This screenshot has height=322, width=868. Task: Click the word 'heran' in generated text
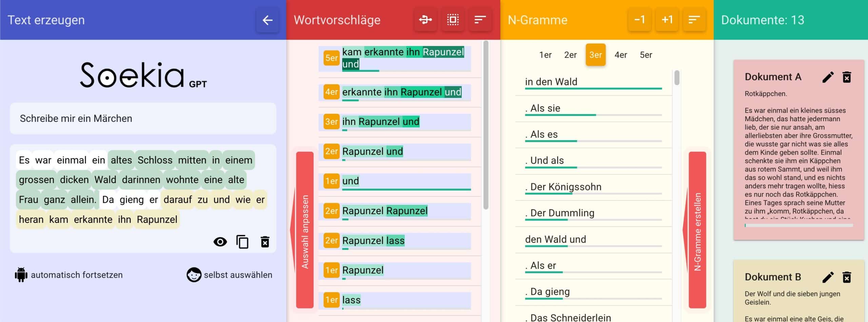31,220
